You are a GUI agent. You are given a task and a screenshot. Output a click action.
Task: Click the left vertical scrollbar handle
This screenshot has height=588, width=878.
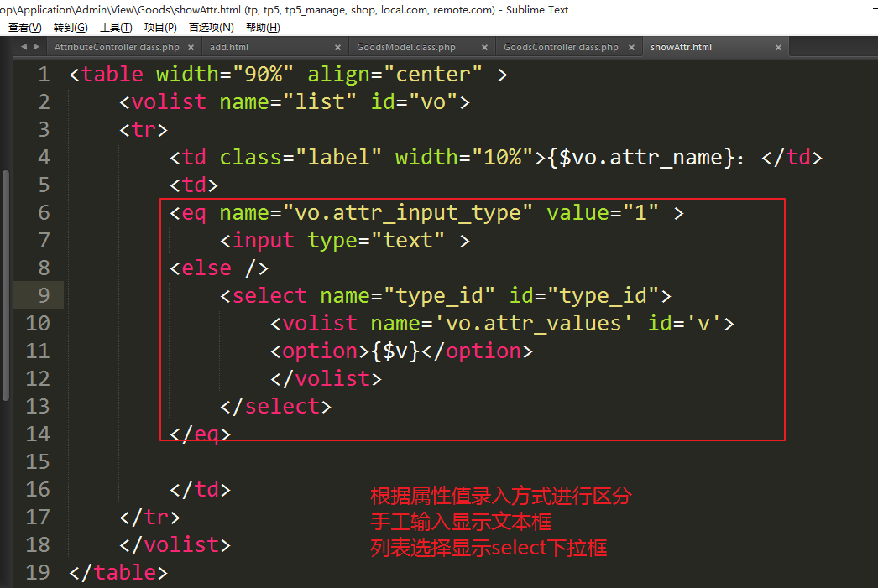[5, 285]
